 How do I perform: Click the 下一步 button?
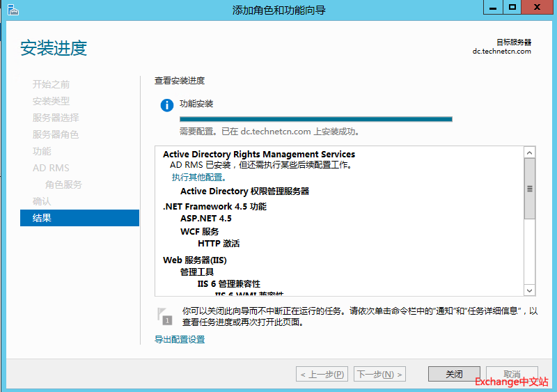[x=379, y=374]
